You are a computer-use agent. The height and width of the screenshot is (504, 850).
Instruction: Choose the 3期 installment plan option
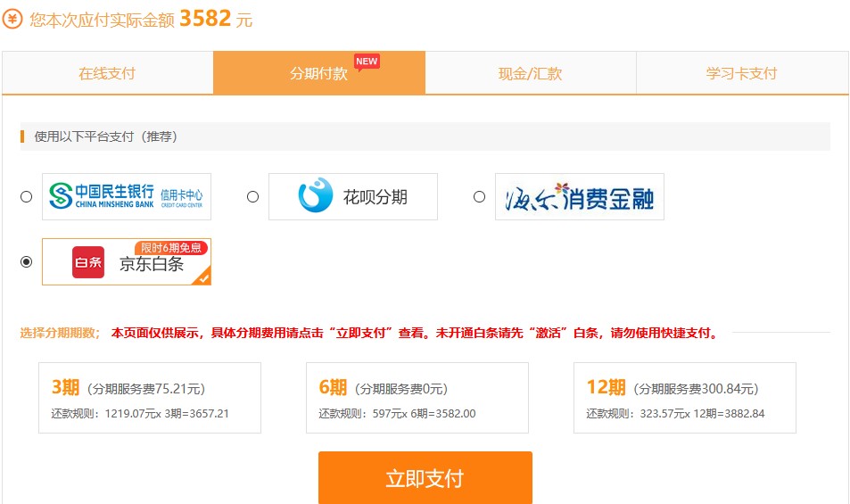click(x=149, y=398)
